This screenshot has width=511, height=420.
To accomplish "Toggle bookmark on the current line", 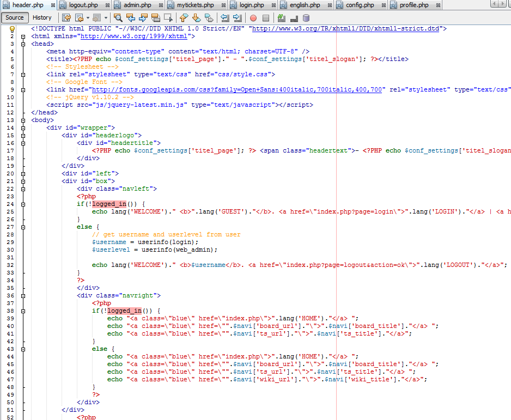I will click(x=209, y=17).
